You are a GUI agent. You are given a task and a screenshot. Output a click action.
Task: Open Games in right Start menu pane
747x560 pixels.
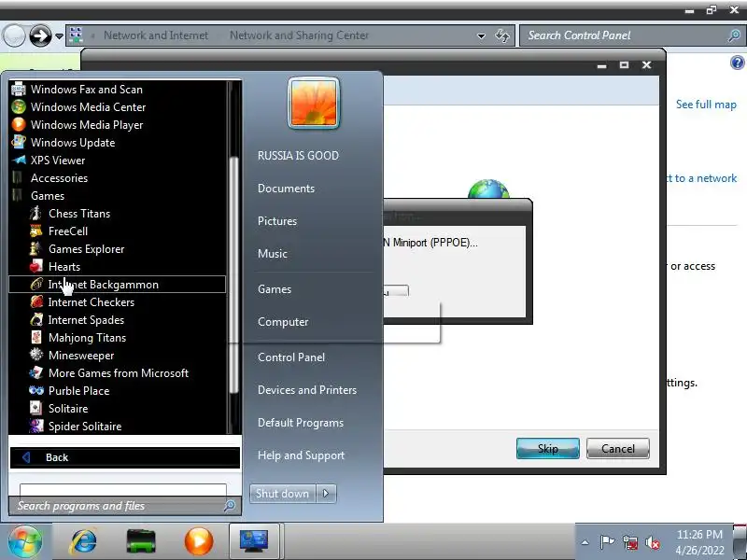pos(275,289)
